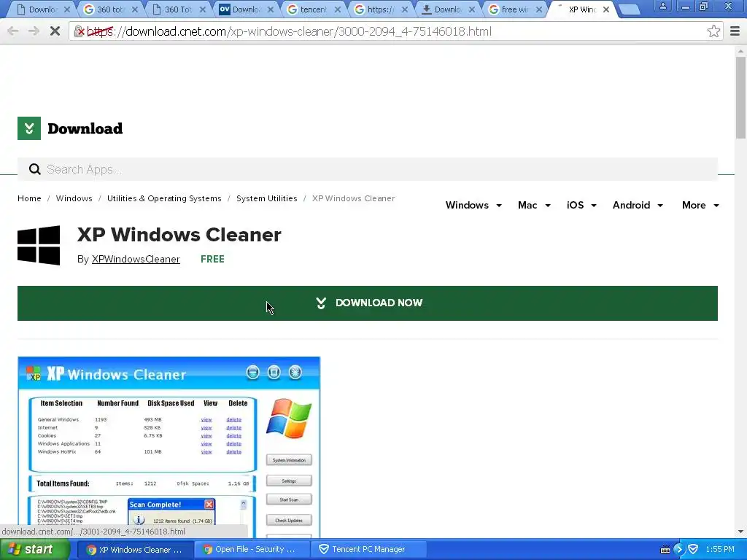Image resolution: width=747 pixels, height=560 pixels.
Task: Close the 'tencent' Google search tab
Action: click(x=337, y=9)
